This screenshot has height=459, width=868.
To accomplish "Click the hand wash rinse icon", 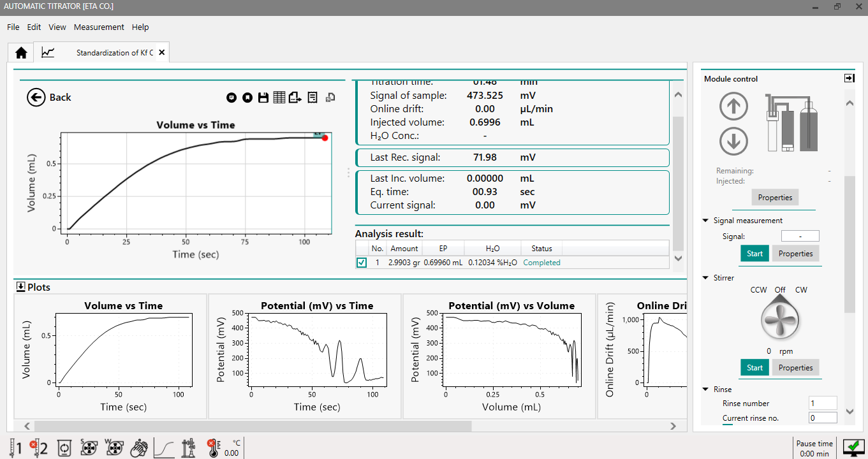I will [x=138, y=448].
